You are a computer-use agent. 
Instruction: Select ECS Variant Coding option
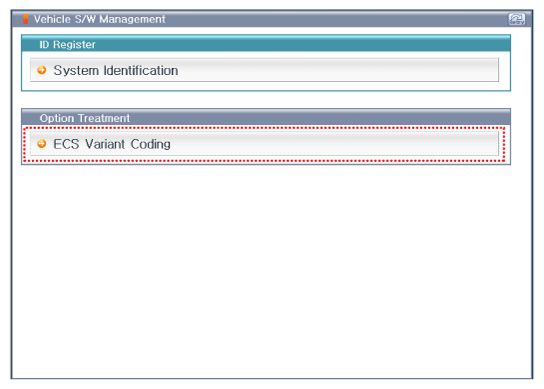click(264, 144)
